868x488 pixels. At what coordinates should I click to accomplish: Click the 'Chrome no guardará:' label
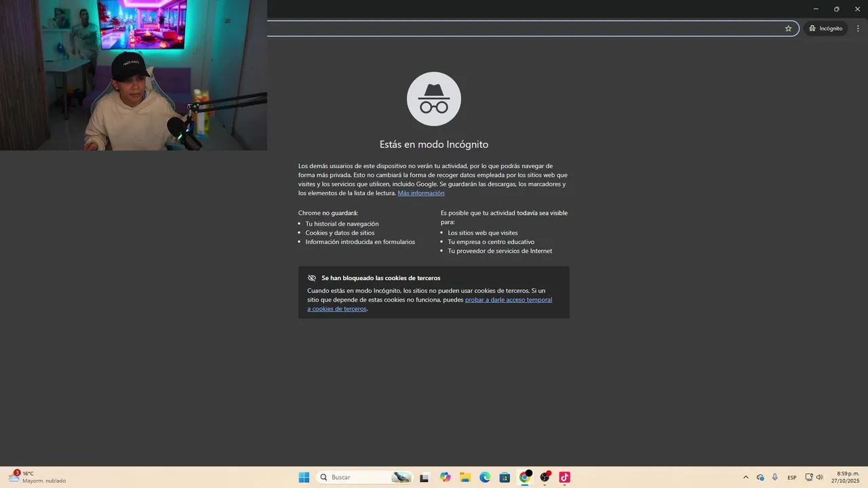tap(328, 213)
